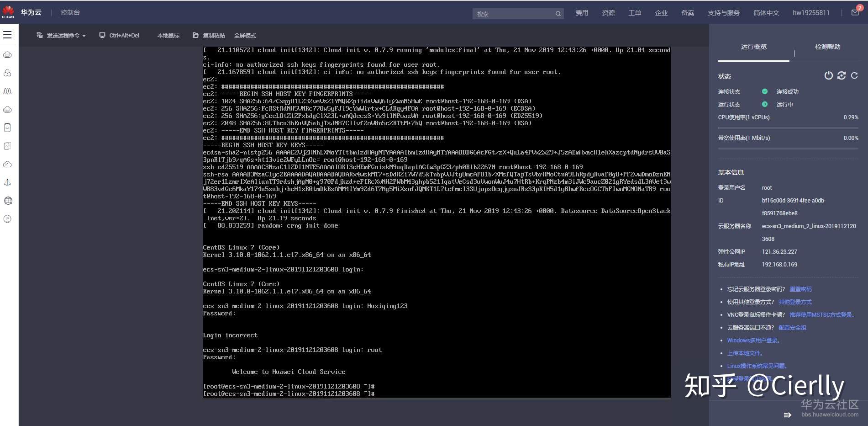Viewport: 868px width, 426px height.
Task: Switch to 全屏模式 fullscreen mode
Action: click(x=245, y=35)
